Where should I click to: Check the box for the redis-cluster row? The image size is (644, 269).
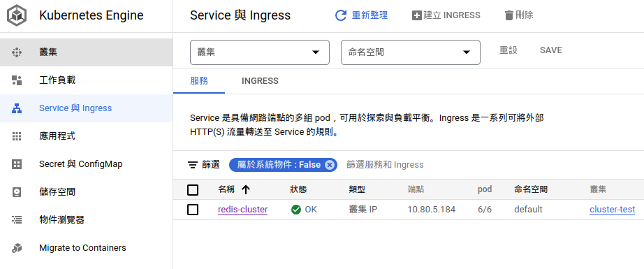[x=193, y=210]
